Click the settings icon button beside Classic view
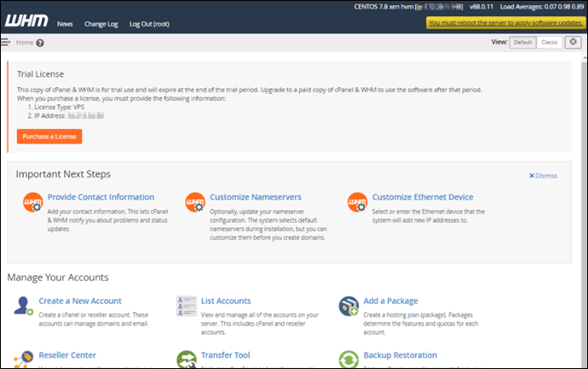 coord(573,42)
